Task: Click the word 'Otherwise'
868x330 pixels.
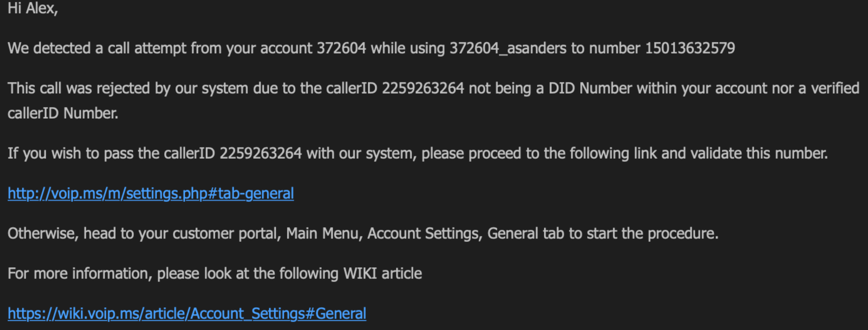Action: click(43, 234)
